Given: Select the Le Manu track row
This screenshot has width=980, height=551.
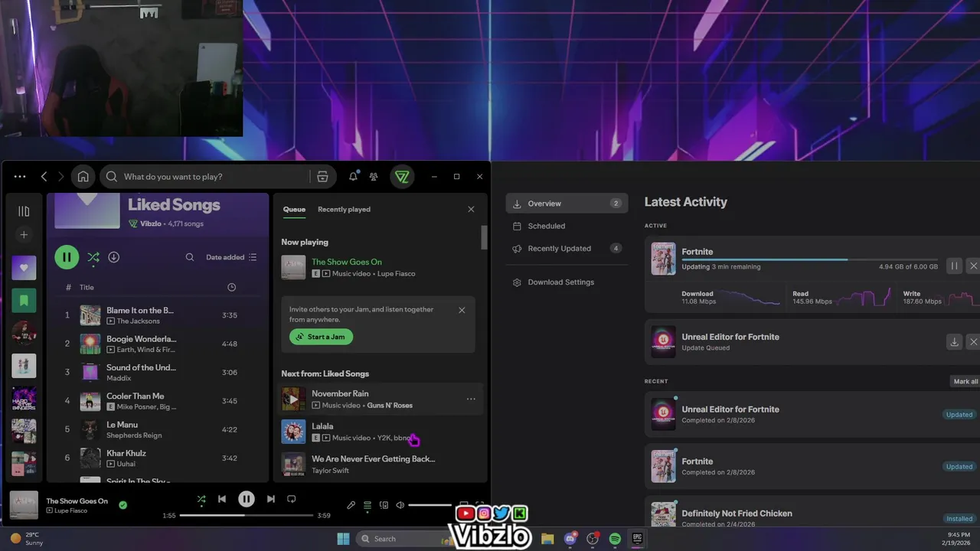Looking at the screenshot, I should pos(159,429).
